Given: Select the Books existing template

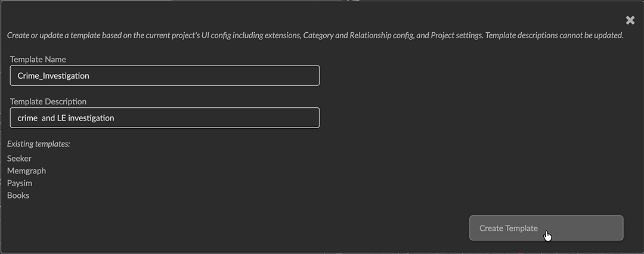Looking at the screenshot, I should click(x=18, y=196).
